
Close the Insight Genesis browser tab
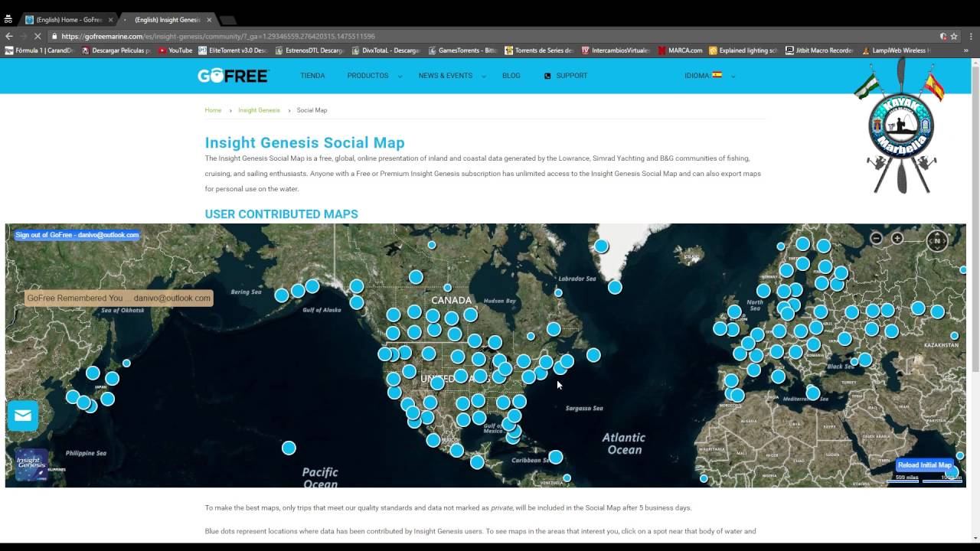tap(209, 20)
